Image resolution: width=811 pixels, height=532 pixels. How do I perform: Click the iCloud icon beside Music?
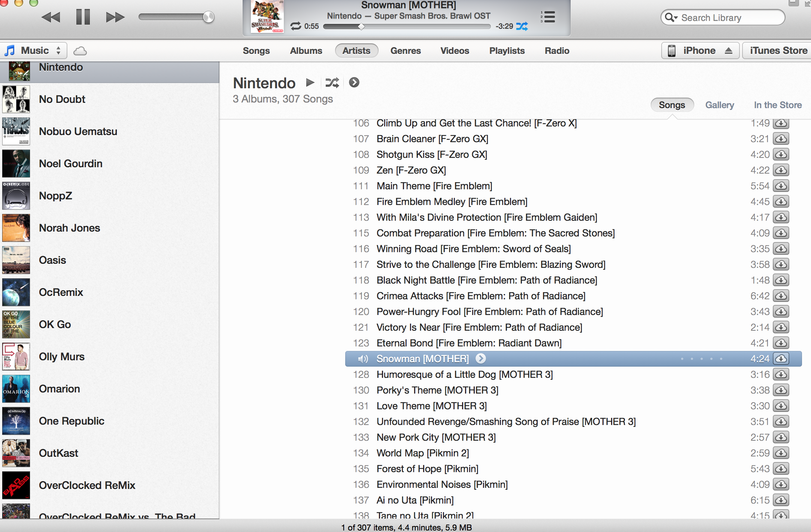[x=80, y=51]
